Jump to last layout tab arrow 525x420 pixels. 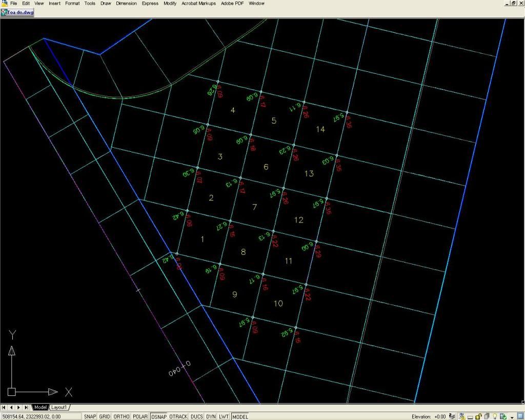coord(27,407)
